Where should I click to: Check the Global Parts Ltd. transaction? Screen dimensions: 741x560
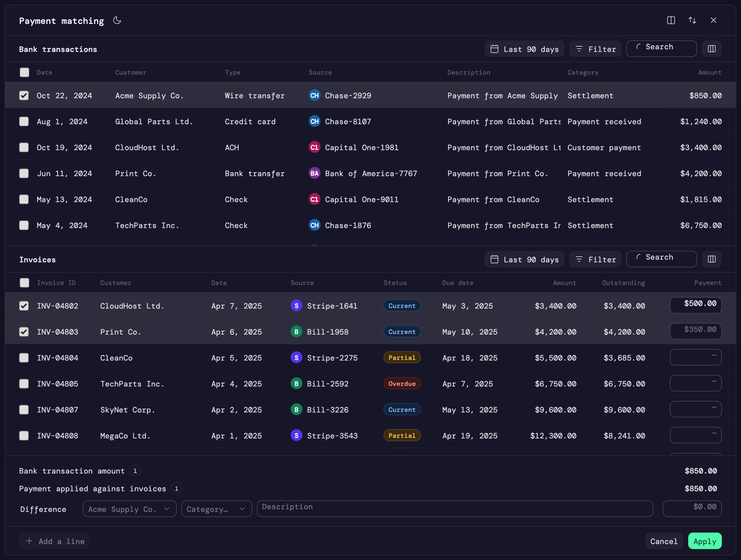[24, 121]
